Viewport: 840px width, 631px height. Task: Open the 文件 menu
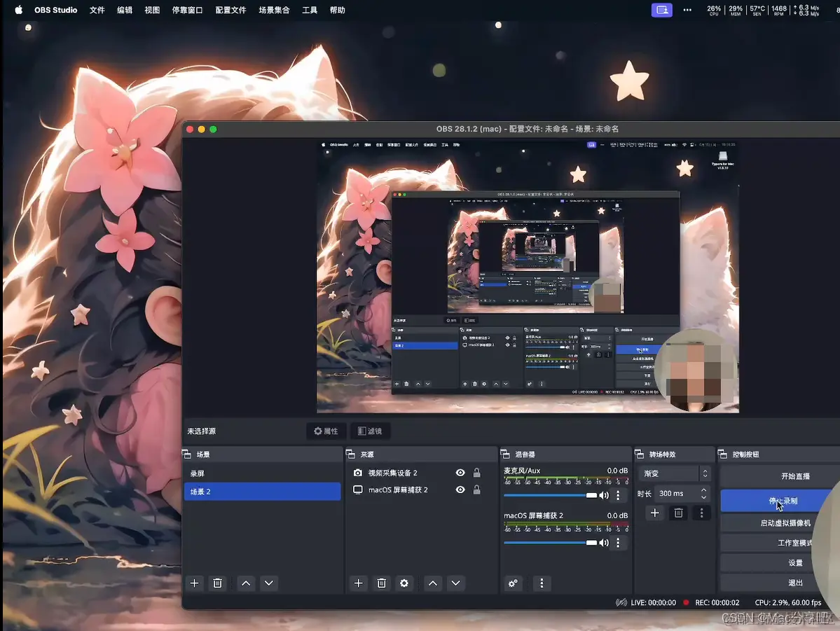[97, 10]
